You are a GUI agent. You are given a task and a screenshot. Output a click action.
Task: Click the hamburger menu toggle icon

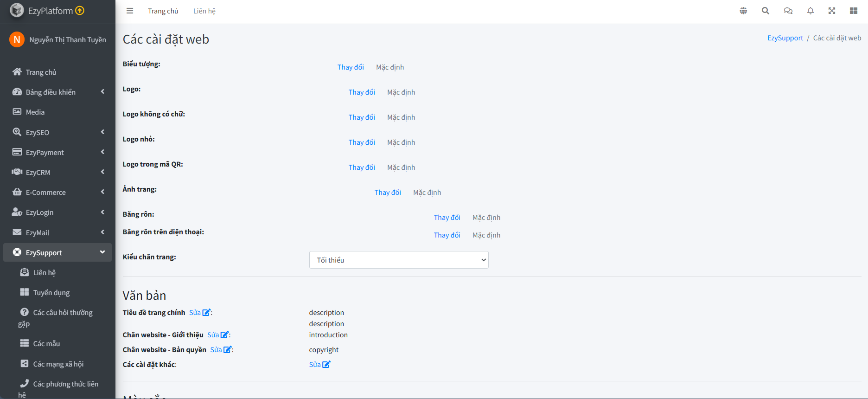click(130, 11)
